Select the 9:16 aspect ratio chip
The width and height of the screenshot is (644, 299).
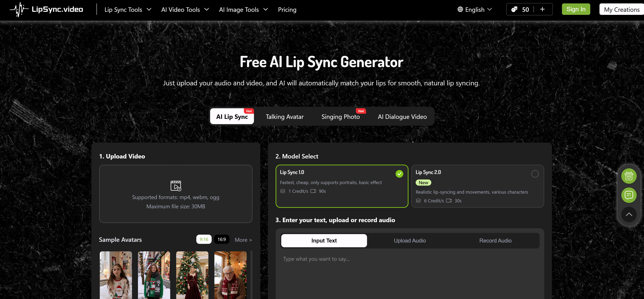coord(204,239)
